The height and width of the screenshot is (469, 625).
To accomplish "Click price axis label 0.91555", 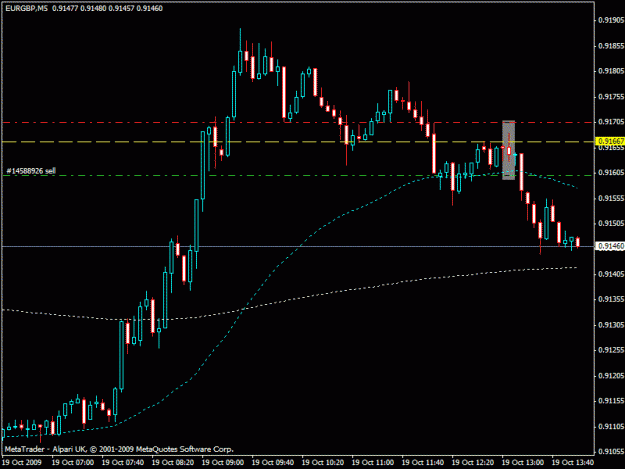I will click(x=611, y=198).
